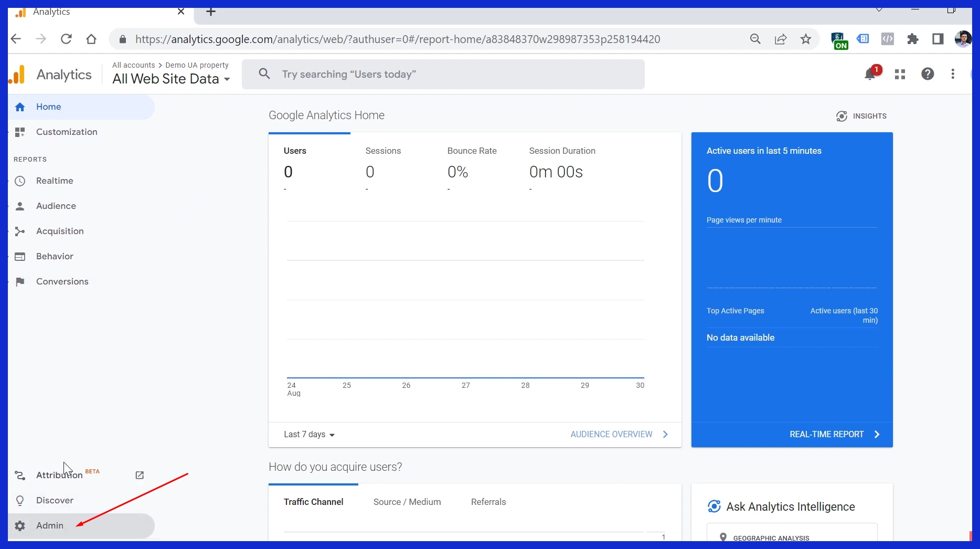Open the notifications bell
Viewport: 980px width, 549px height.
(870, 74)
